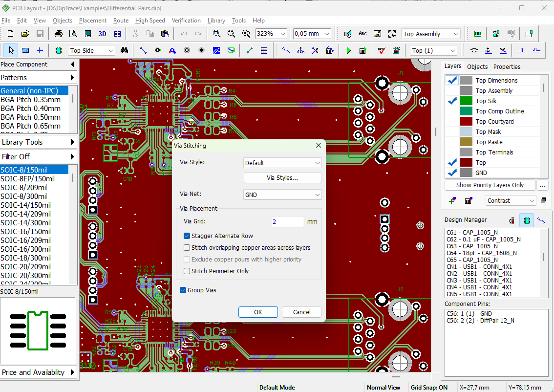The image size is (554, 392).
Task: Select the default arrow pointer tool
Action: point(11,50)
